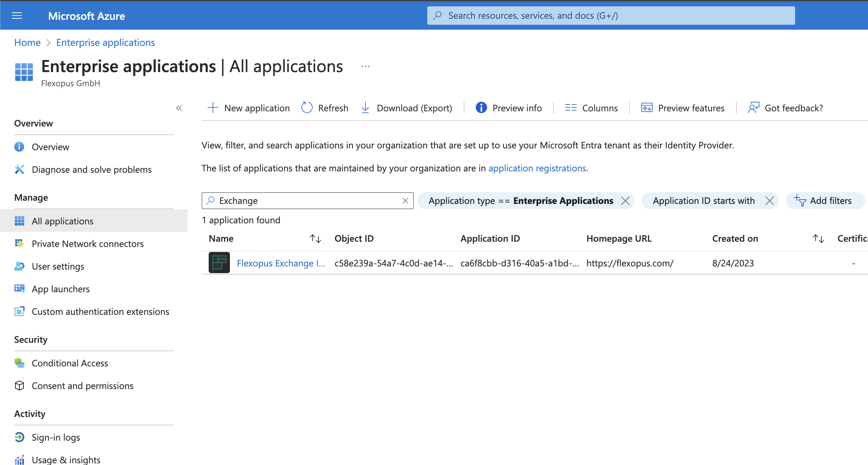Click the New application plus icon
The height and width of the screenshot is (465, 868).
(213, 108)
